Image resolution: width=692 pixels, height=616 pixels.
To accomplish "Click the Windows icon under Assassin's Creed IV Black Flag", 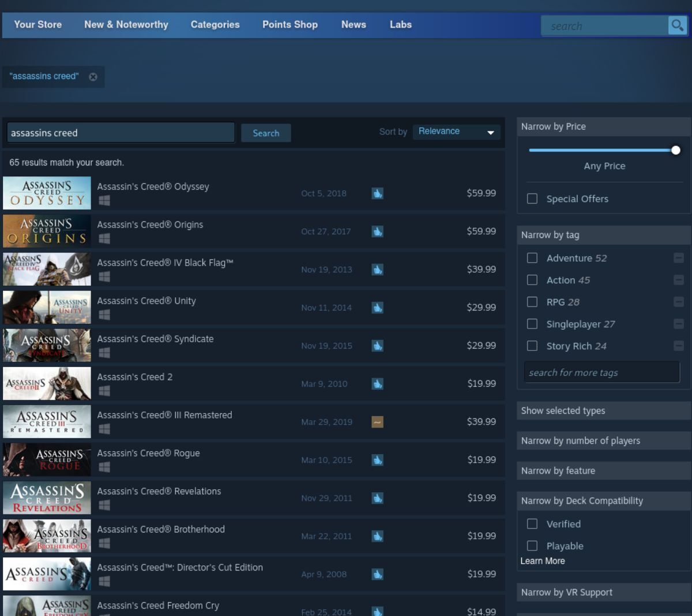I will click(x=104, y=277).
